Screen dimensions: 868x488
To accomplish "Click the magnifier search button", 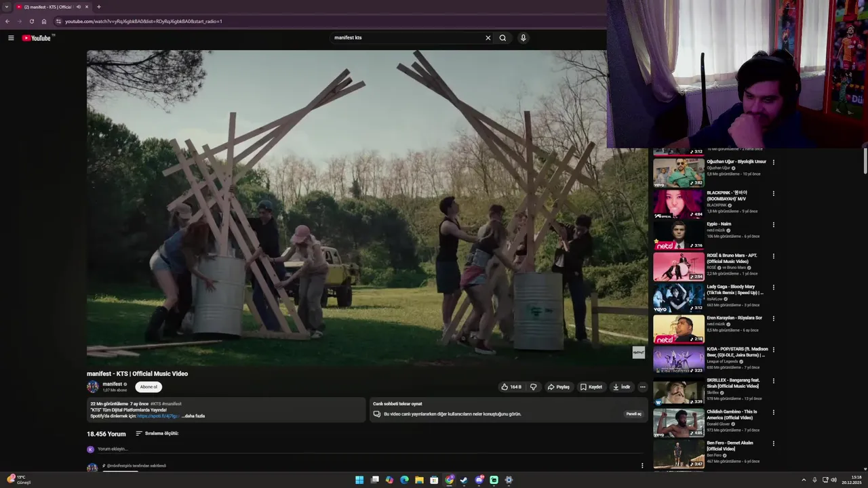I will coord(502,38).
